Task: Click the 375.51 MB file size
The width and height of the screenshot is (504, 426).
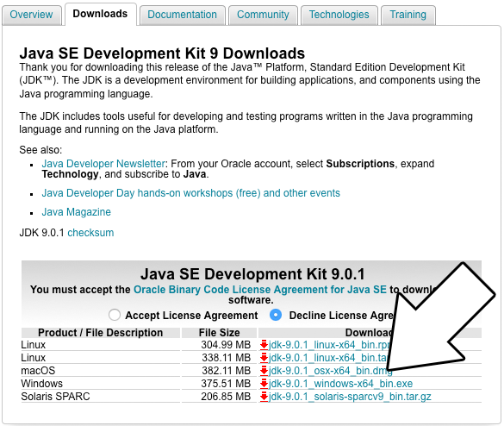Action: coord(226,384)
